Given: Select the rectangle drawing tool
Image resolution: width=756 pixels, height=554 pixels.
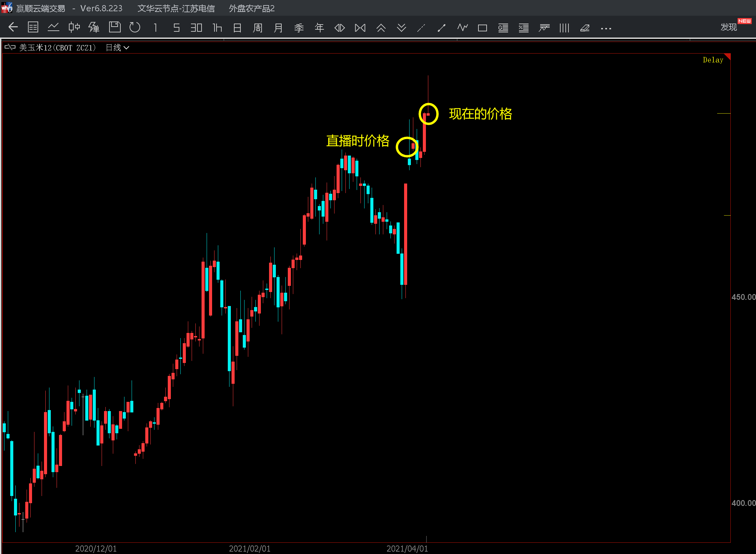Looking at the screenshot, I should (482, 28).
